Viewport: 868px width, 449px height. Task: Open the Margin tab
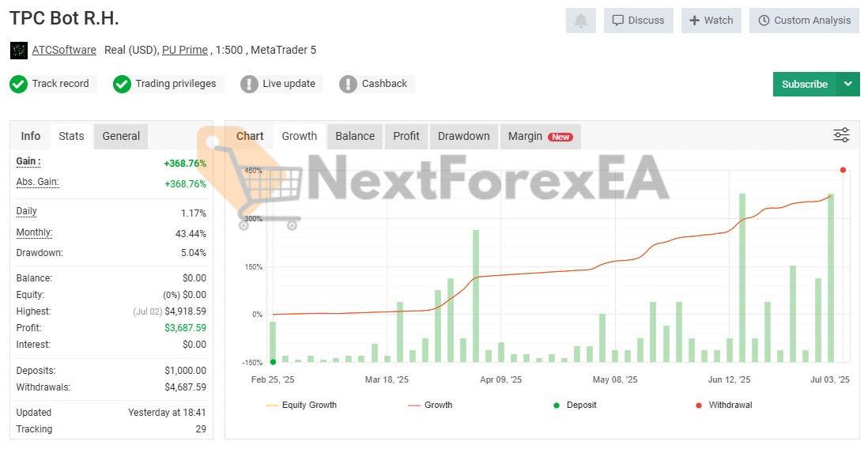539,136
